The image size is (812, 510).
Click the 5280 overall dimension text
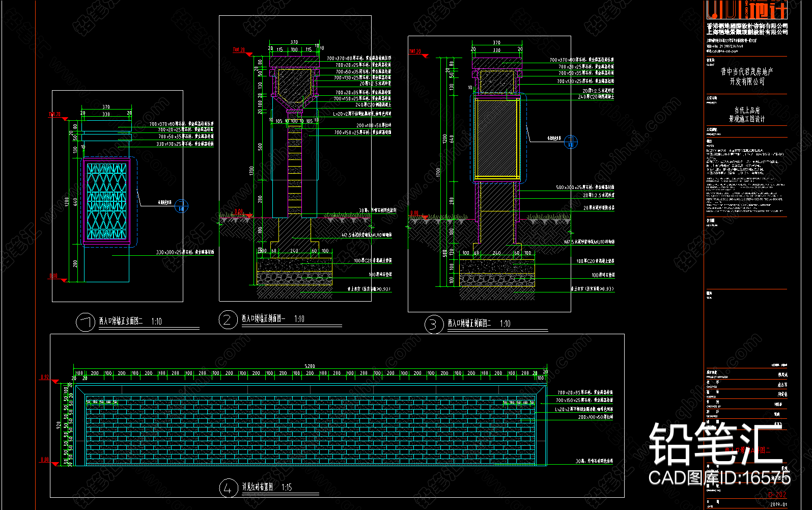point(310,366)
